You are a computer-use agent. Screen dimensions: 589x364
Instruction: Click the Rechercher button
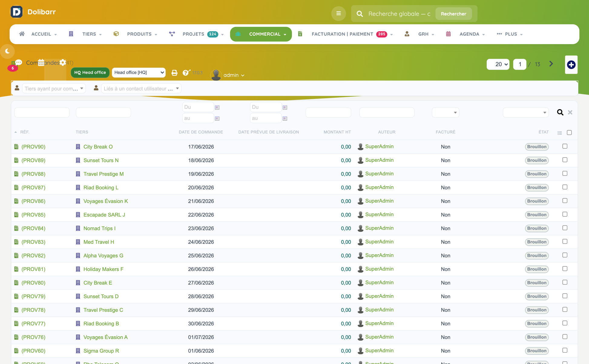(x=453, y=14)
